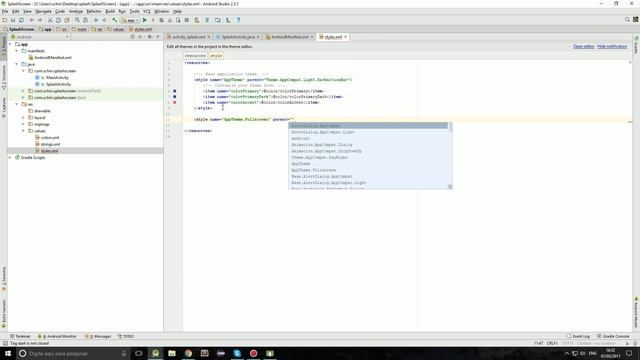The height and width of the screenshot is (360, 640).
Task: Click the Help question mark icon
Action: (x=238, y=20)
